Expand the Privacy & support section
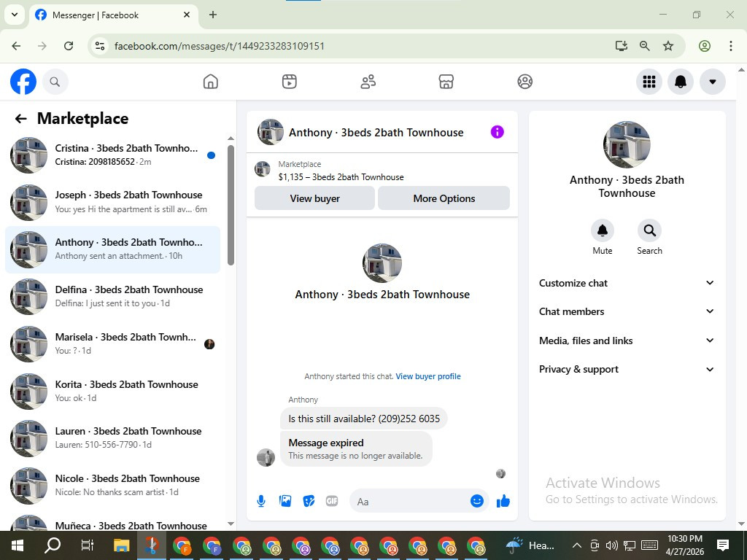The image size is (747, 560). tap(627, 369)
